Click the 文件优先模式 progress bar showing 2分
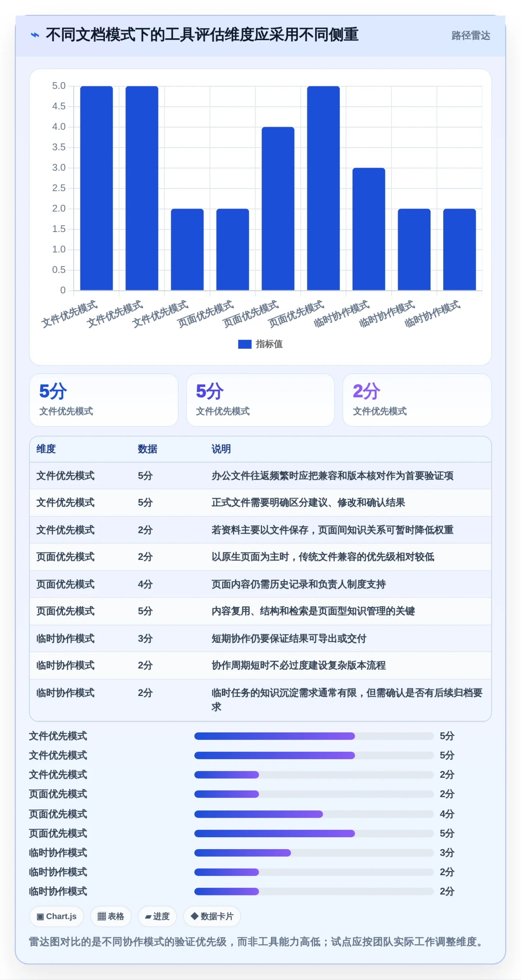Viewport: 521px width, 980px height. point(314,775)
